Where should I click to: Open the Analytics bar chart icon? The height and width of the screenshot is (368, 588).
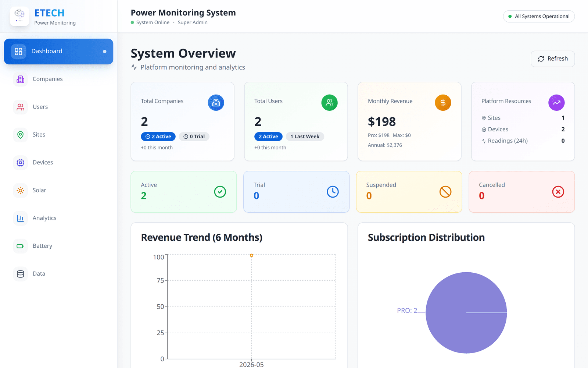click(21, 218)
